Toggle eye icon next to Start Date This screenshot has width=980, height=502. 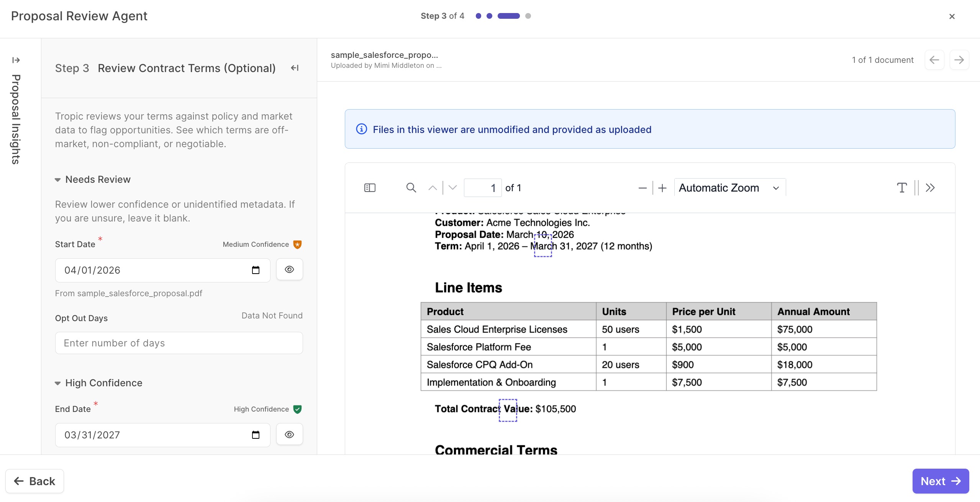coord(289,269)
